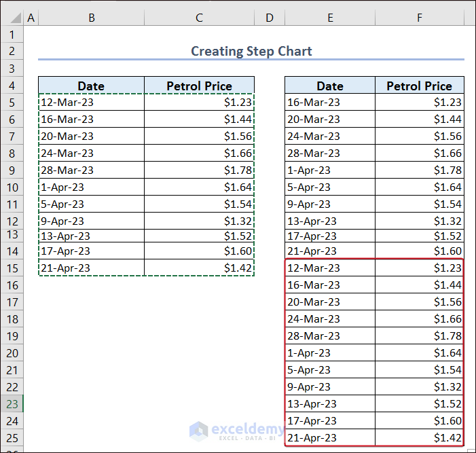The height and width of the screenshot is (453, 476).
Task: Click cell F25 showing $1.42
Action: [x=419, y=437]
